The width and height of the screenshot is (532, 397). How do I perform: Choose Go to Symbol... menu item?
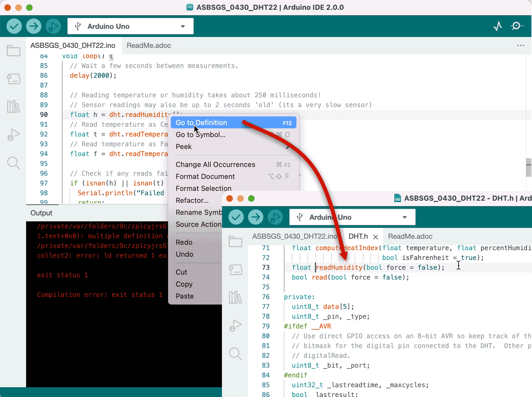point(233,135)
